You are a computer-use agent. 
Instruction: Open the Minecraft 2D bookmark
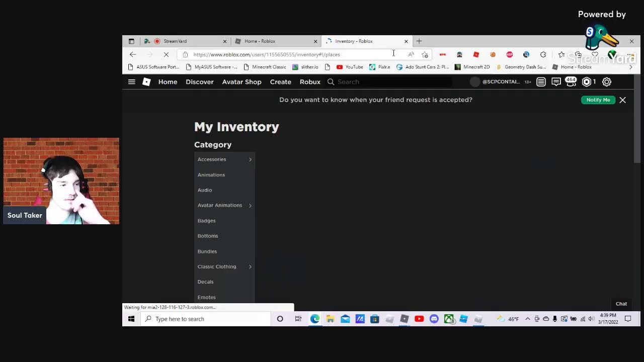[472, 67]
